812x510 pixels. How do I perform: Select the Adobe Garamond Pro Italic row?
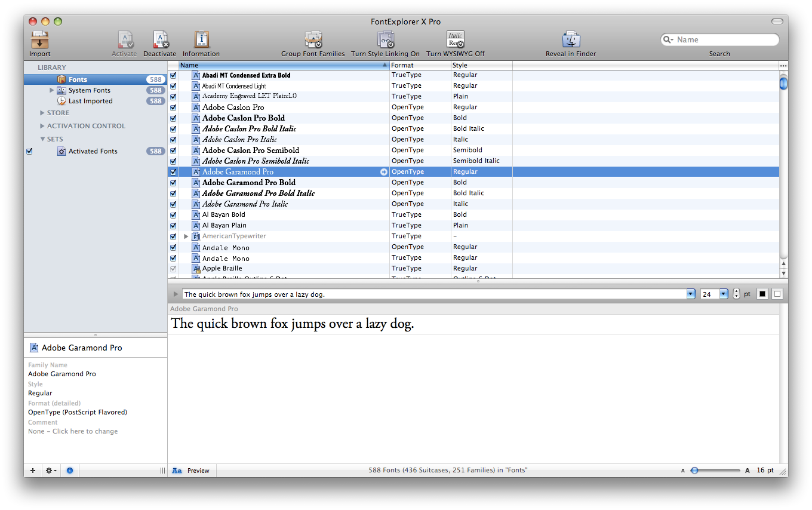click(473, 204)
